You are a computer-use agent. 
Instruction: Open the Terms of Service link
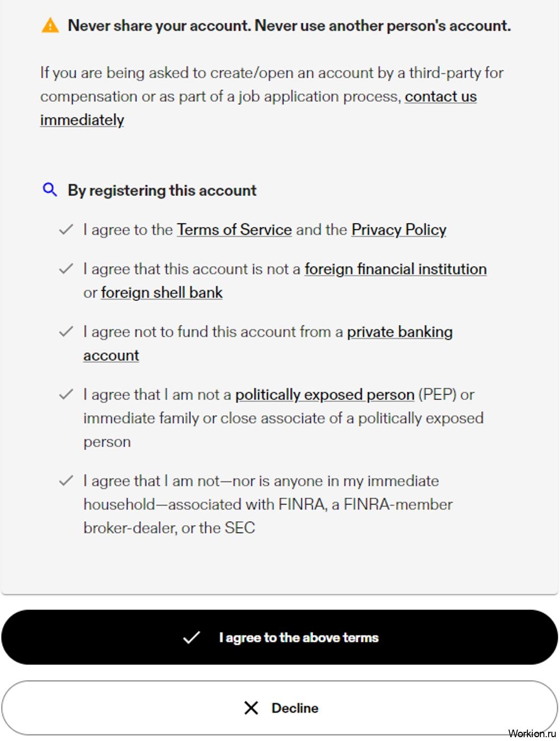coord(234,230)
